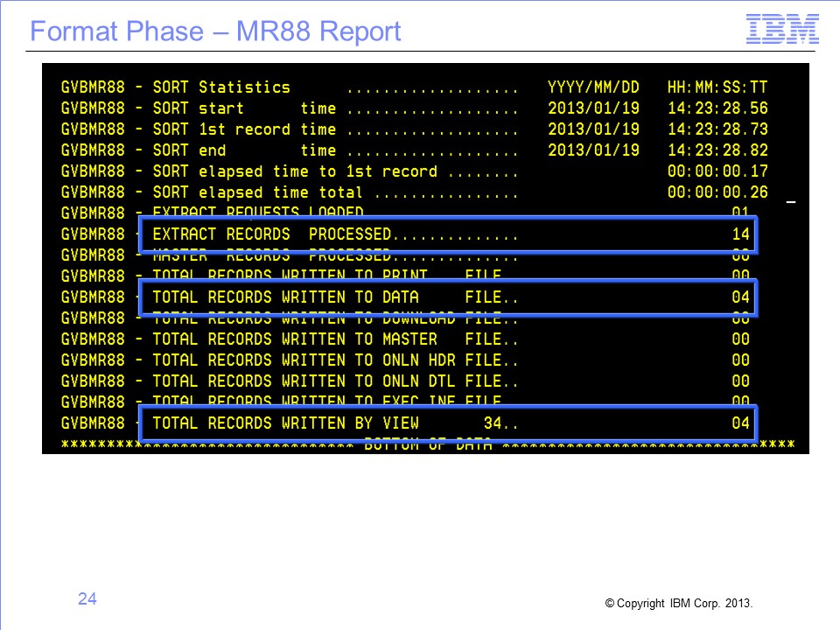Click 'TOTAL RECORDS WRITTEN TO DATA FILE' label

pyautogui.click(x=326, y=297)
